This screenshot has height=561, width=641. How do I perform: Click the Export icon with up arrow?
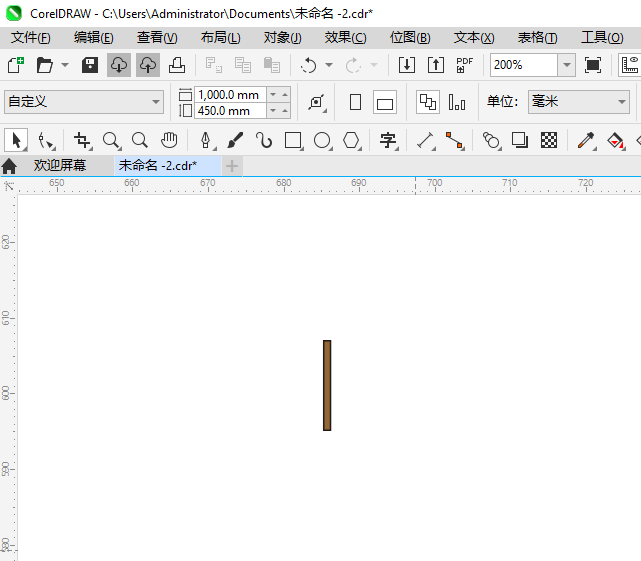[436, 65]
